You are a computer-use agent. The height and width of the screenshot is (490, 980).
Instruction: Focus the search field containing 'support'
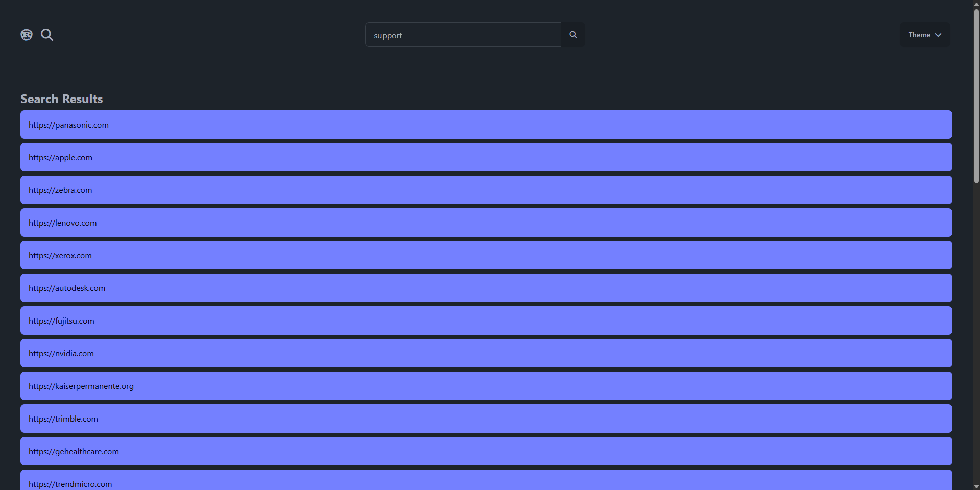(463, 35)
